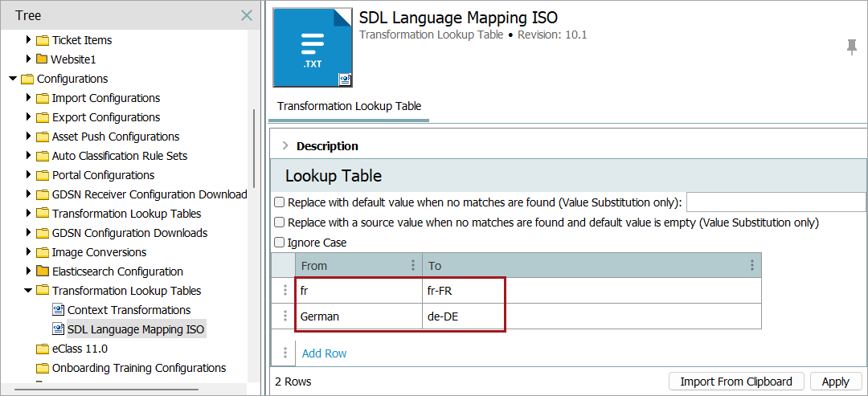Enable Ignore Case checkbox
Screen dimensions: 868x396
[280, 243]
